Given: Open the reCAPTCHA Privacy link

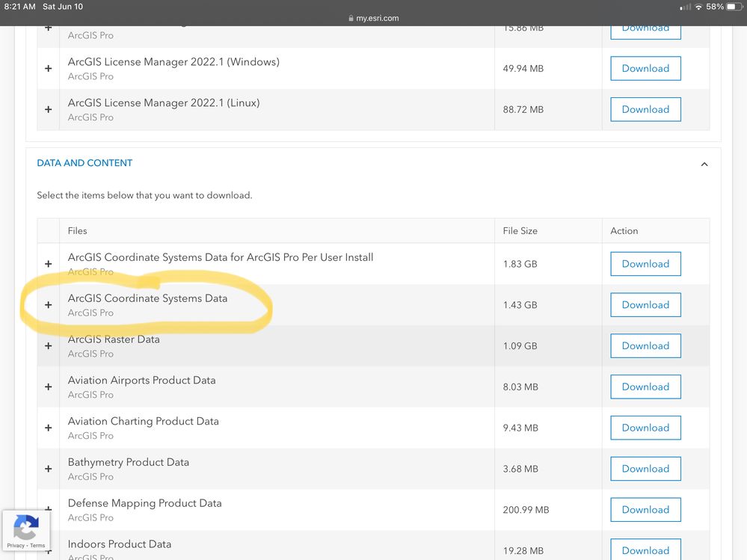Looking at the screenshot, I should point(15,546).
